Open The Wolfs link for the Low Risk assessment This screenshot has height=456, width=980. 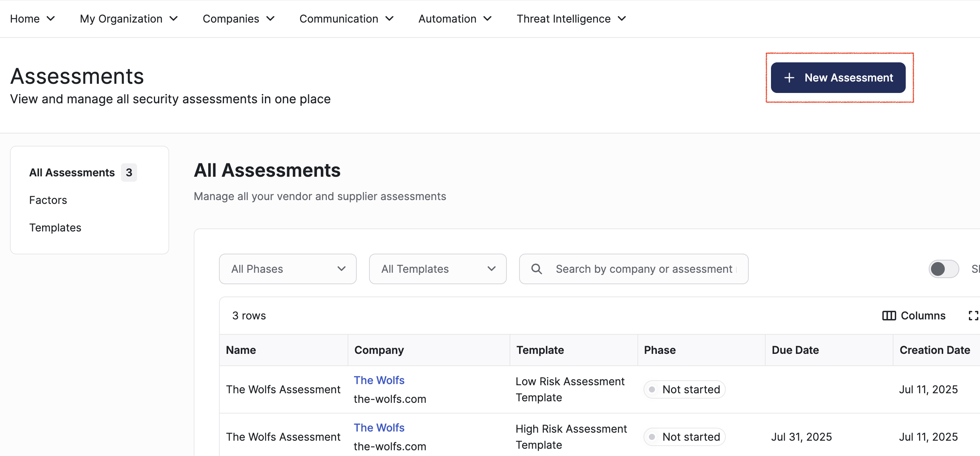[379, 380]
